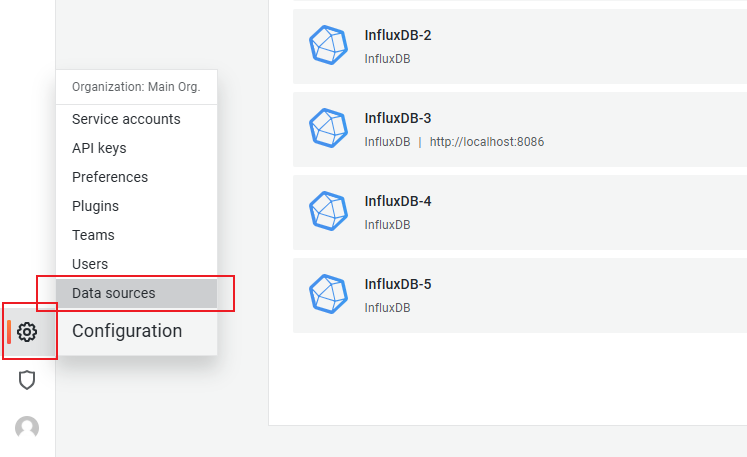
Task: Open Teams menu entry
Action: point(136,235)
